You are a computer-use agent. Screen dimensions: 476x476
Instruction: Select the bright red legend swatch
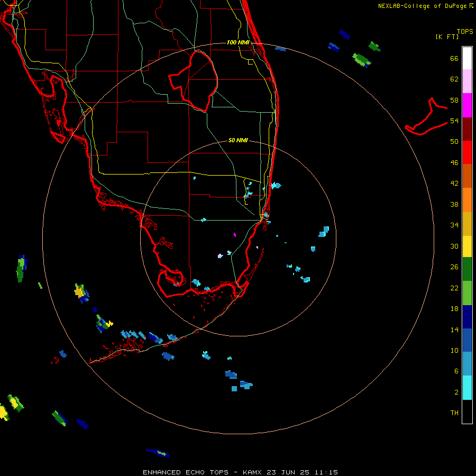click(x=467, y=152)
